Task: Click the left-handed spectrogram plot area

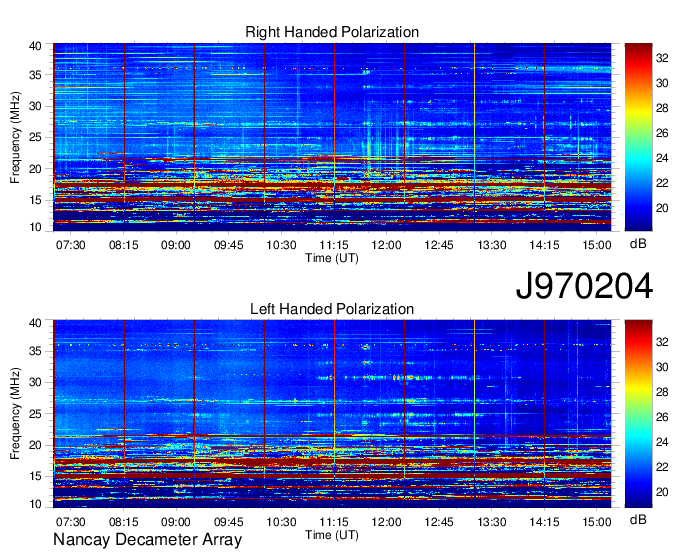Action: pyautogui.click(x=332, y=414)
